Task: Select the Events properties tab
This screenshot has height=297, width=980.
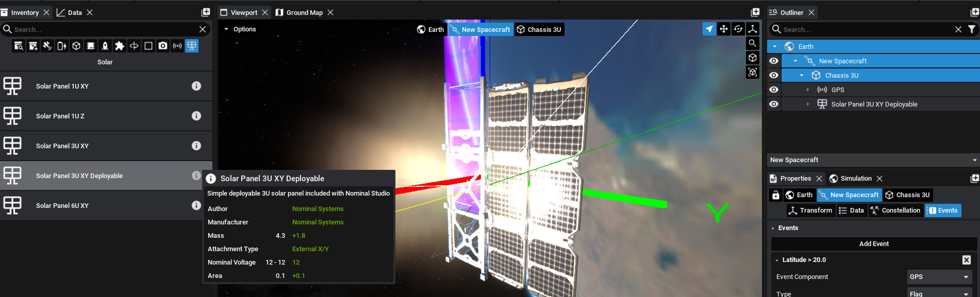Action: 943,211
